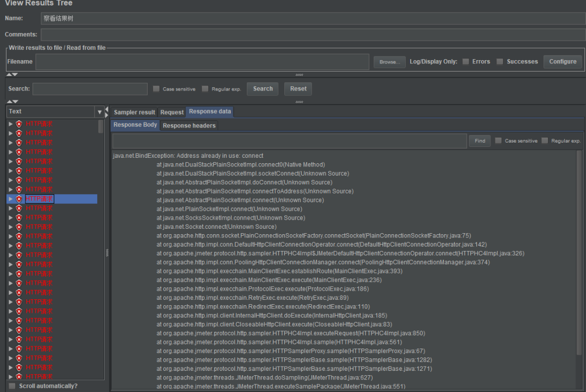Click the down-arrow on the divider below the Search row
This screenshot has width=586, height=392.
(15, 101)
